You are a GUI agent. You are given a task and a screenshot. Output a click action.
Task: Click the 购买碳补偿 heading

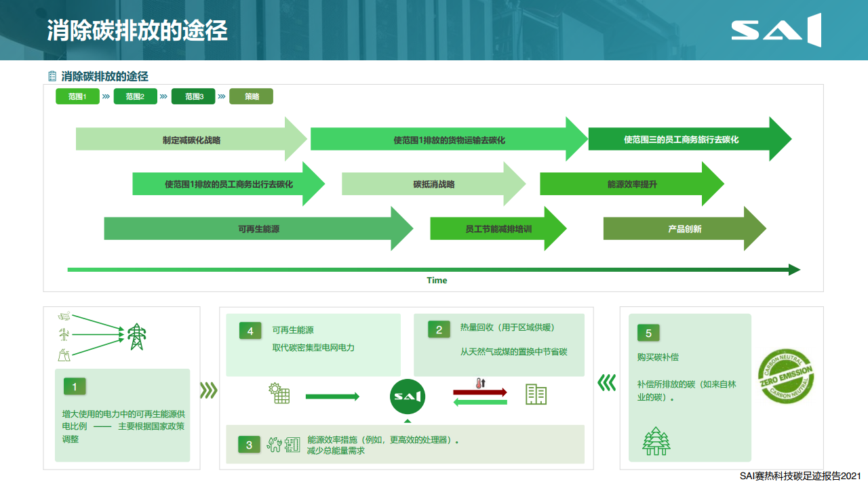click(x=658, y=357)
